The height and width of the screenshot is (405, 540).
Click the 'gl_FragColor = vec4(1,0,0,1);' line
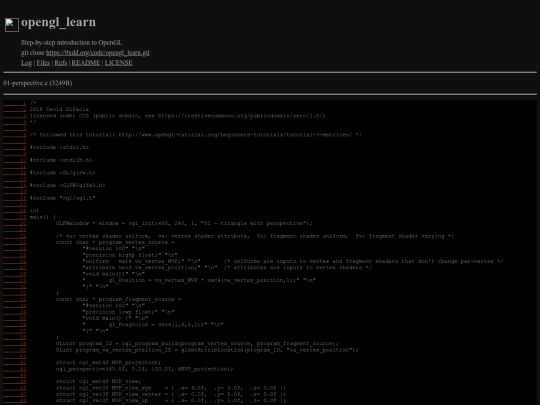click(x=153, y=324)
